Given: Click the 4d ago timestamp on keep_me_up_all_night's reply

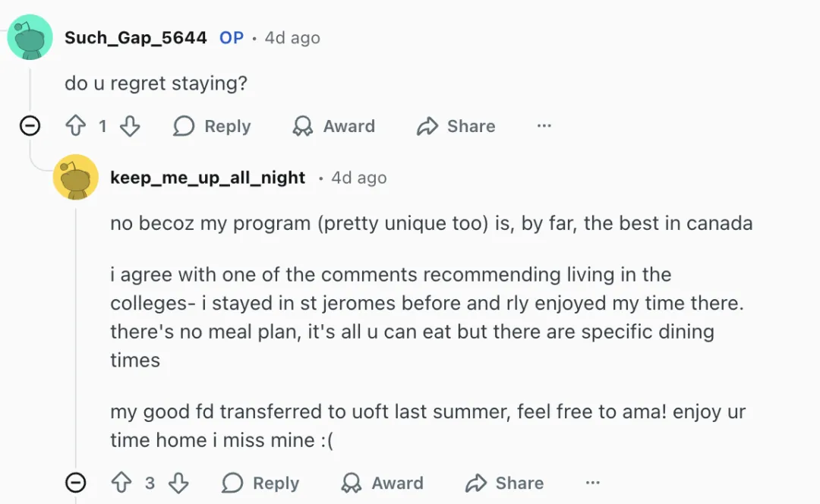Looking at the screenshot, I should (x=359, y=178).
